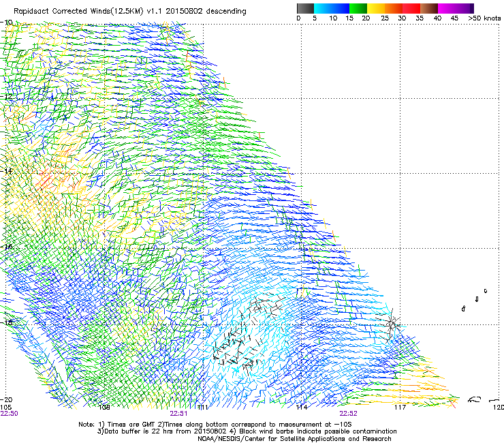This screenshot has width=504, height=443.
Task: Click the latitude label '-12'
Action: (6, 97)
